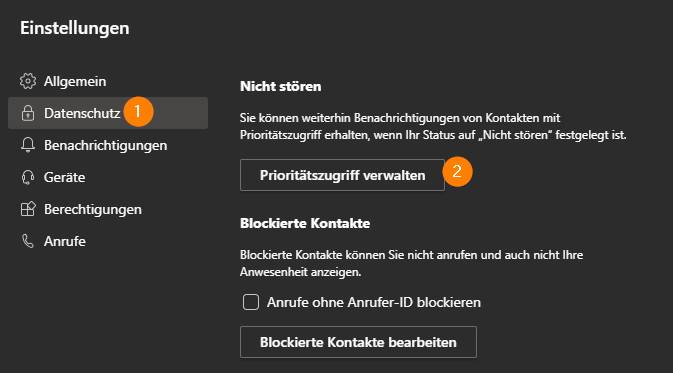Click Blockierte Kontakte bearbeiten button
Screen dimensions: 673x373
pyautogui.click(x=358, y=342)
